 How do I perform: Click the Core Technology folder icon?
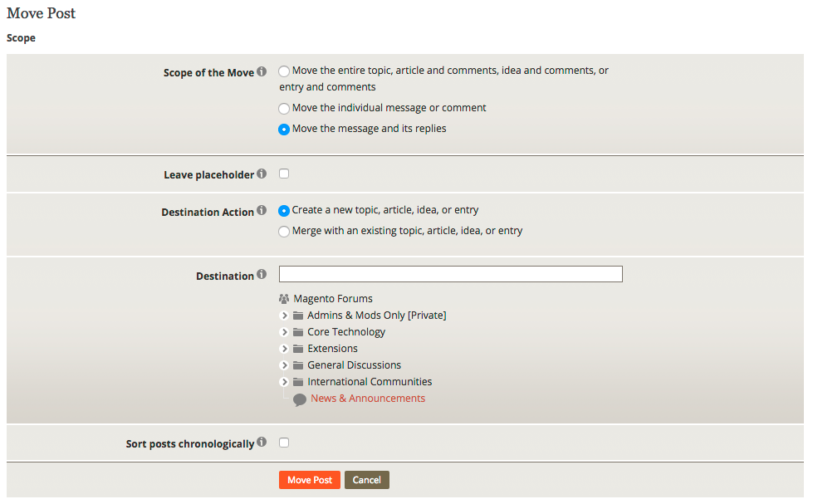click(x=298, y=332)
